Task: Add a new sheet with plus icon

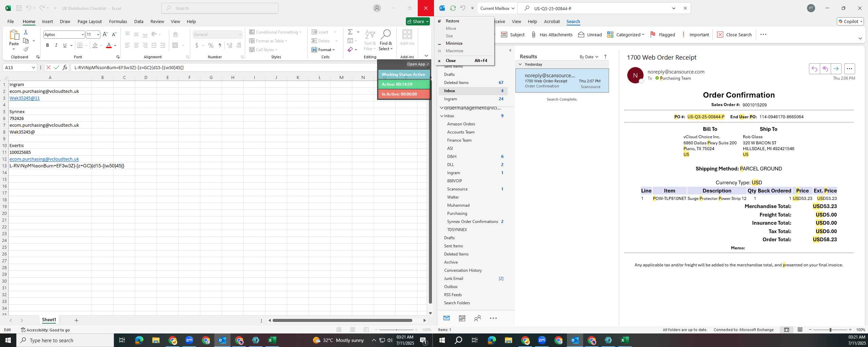Action: 76,320
